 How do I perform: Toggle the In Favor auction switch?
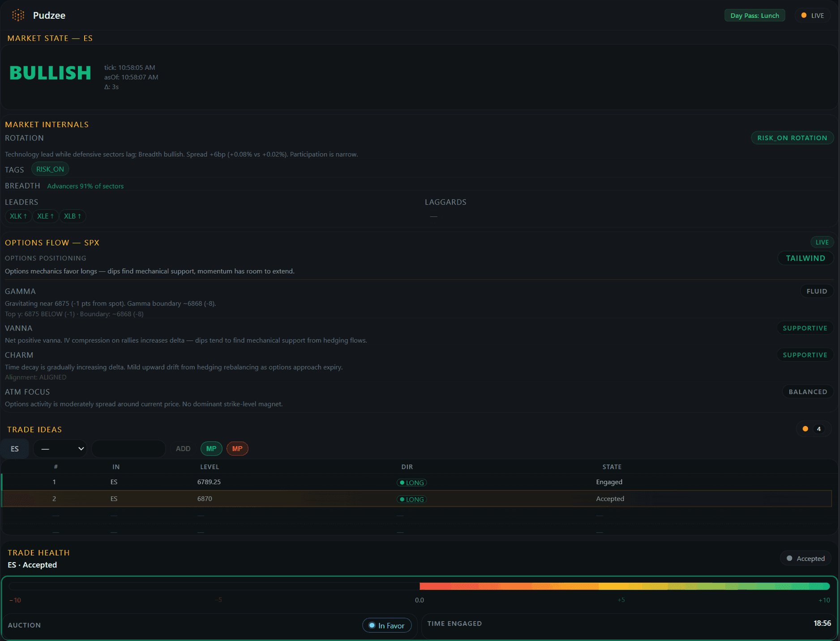[x=387, y=625]
